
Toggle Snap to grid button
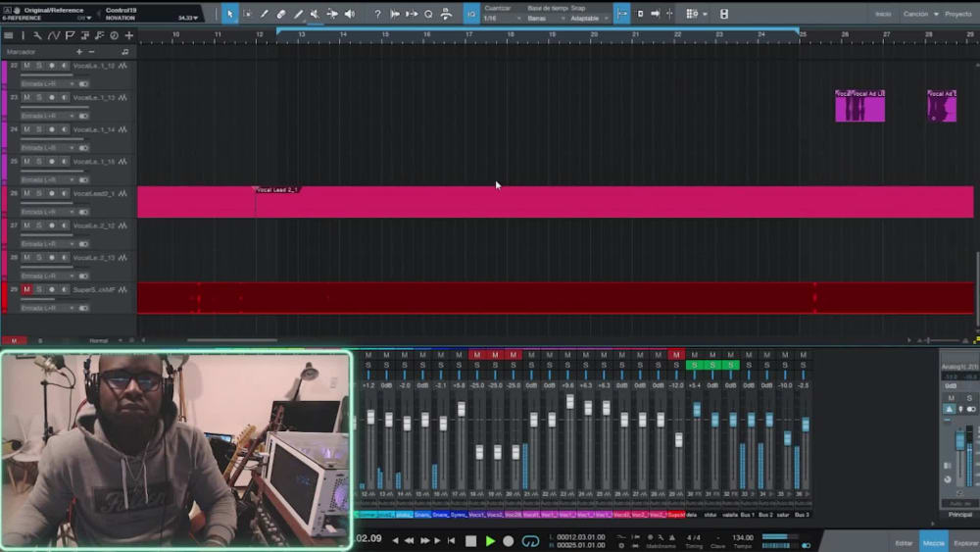tap(622, 14)
